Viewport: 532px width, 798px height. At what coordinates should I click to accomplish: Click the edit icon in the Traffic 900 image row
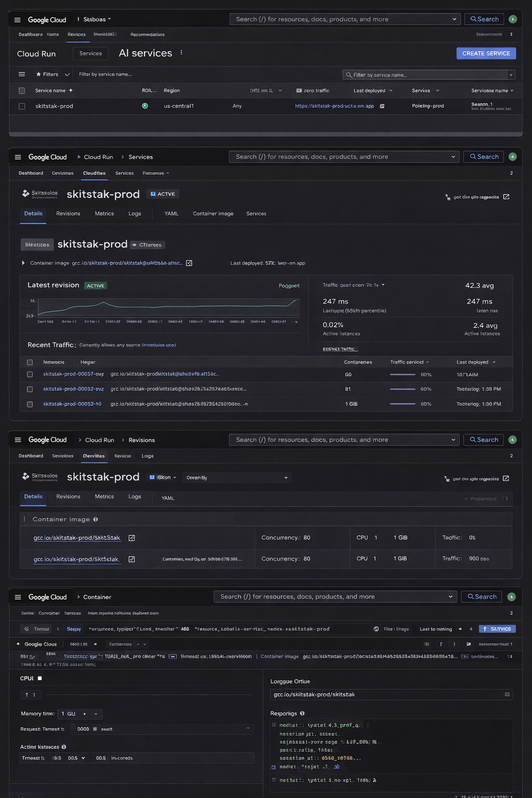131,559
